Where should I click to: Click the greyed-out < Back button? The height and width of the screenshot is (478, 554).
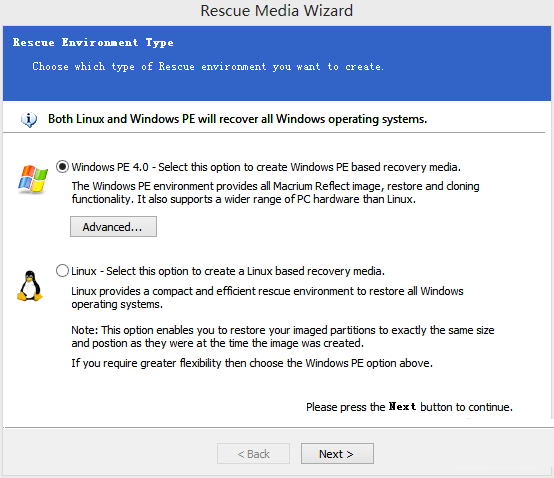(x=253, y=454)
